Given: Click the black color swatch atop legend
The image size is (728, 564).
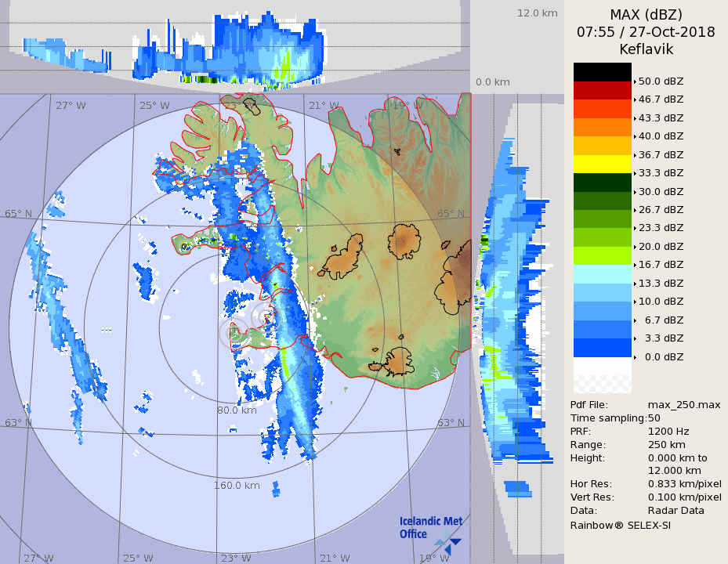Looking at the screenshot, I should click(x=602, y=72).
